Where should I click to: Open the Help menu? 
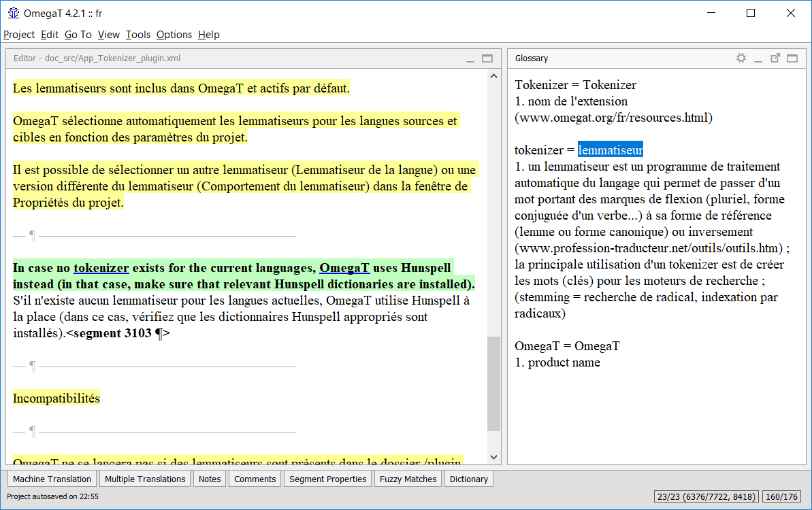(x=209, y=35)
